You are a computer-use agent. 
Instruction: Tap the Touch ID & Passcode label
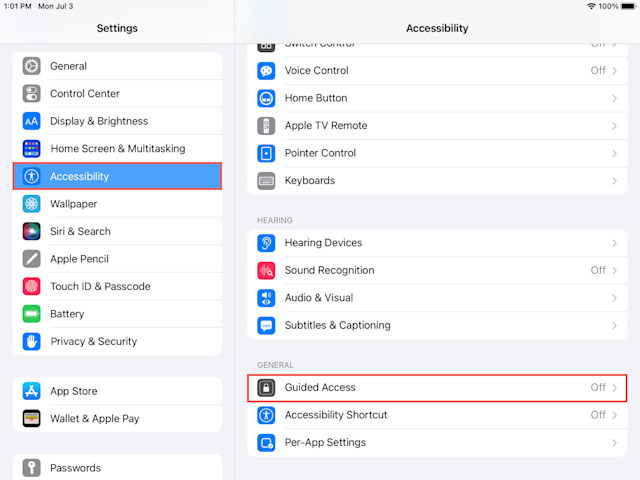[x=100, y=287]
